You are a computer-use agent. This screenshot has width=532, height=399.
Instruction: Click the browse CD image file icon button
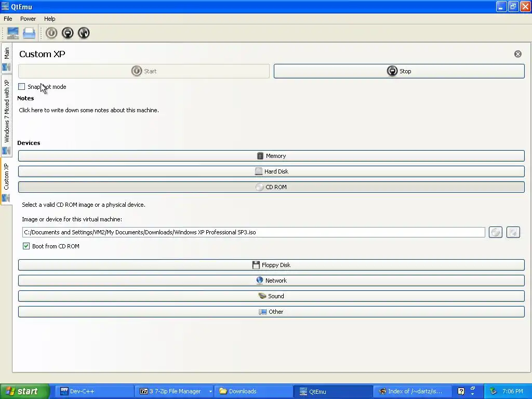tap(513, 232)
